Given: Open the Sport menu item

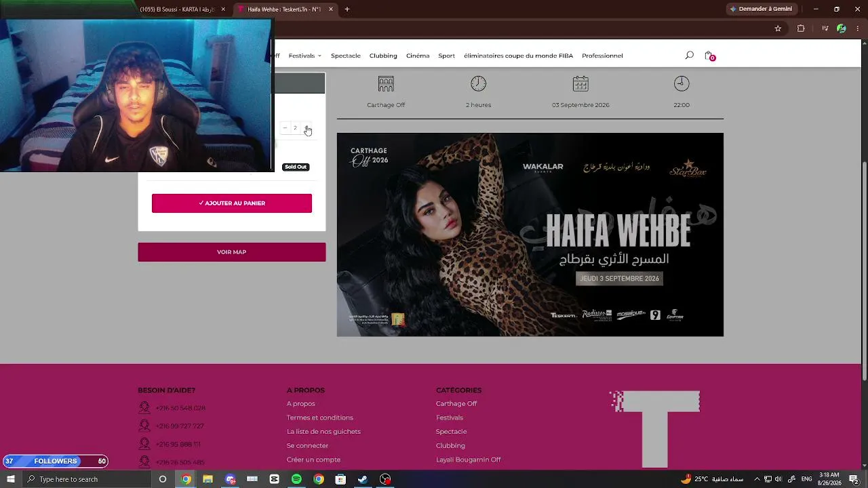Looking at the screenshot, I should pos(446,56).
